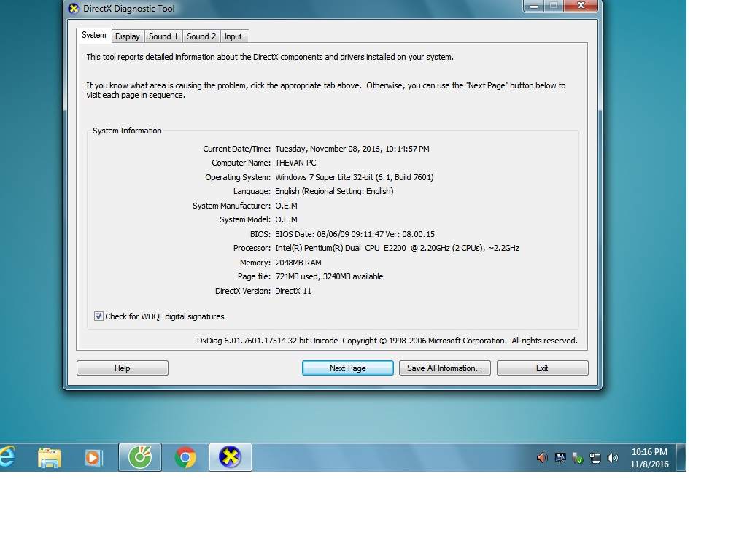Click the orange audio manager tray icon
The width and height of the screenshot is (747, 560).
[x=542, y=458]
